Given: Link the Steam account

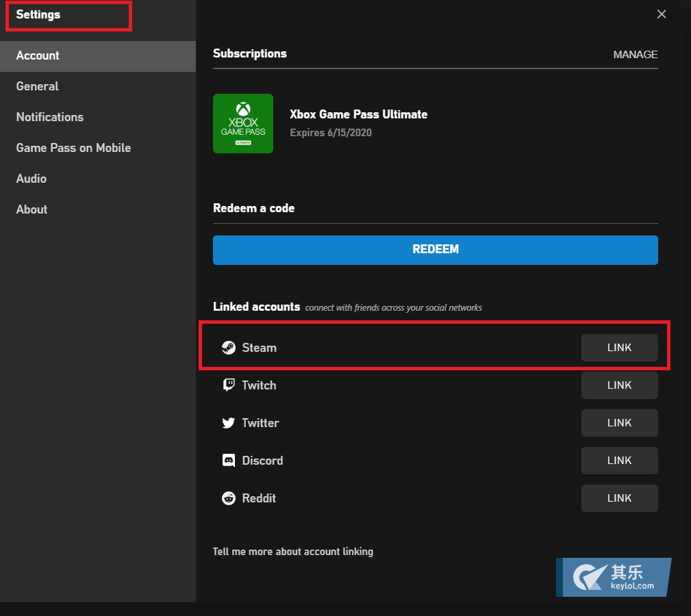Looking at the screenshot, I should [x=619, y=347].
